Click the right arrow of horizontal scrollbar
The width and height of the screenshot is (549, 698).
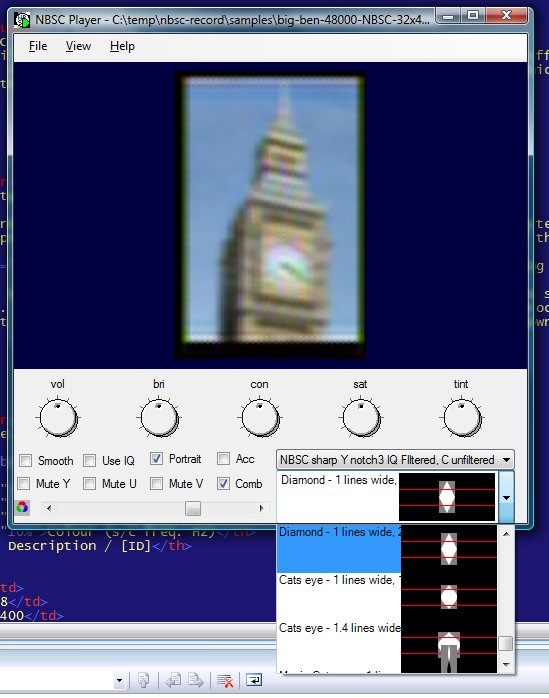click(x=261, y=508)
